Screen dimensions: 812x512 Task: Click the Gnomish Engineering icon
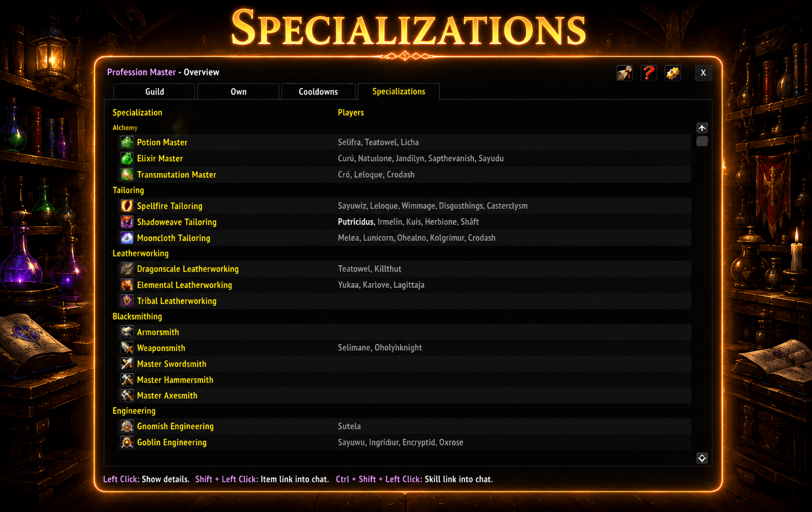coord(127,426)
